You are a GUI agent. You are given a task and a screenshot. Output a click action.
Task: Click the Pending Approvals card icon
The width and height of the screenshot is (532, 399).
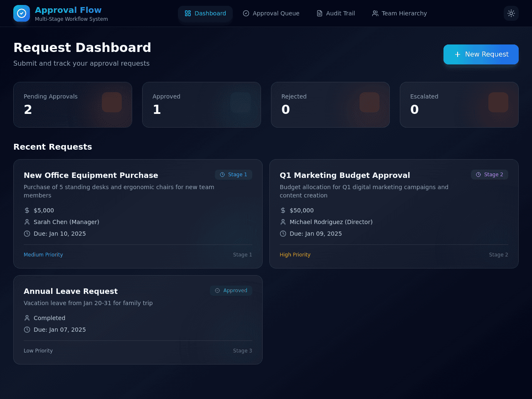[112, 102]
